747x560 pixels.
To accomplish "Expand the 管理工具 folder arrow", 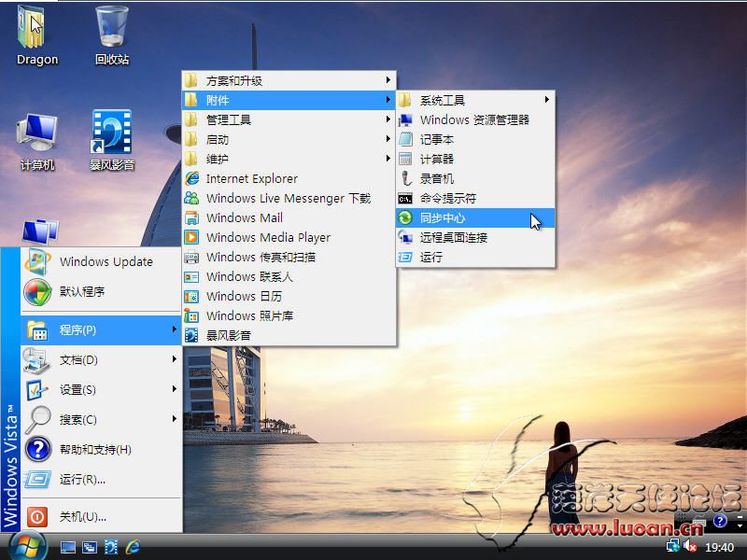I will coord(388,119).
